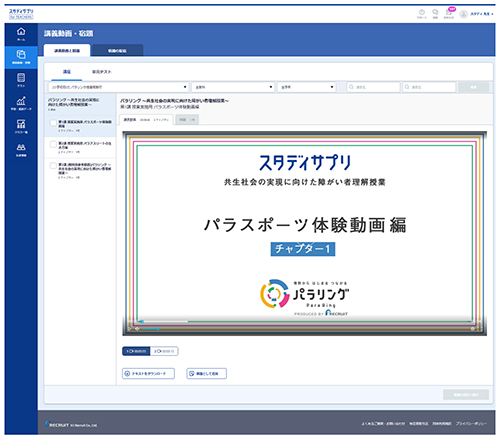Open the legal notation footer link
Screen dimensions: 500x437
pyautogui.click(x=419, y=424)
